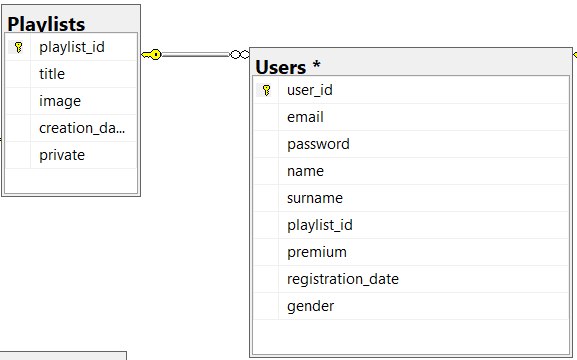Screen dimensions: 577x360
Task: Select the playlist_id column in Users table
Action: click(x=411, y=225)
